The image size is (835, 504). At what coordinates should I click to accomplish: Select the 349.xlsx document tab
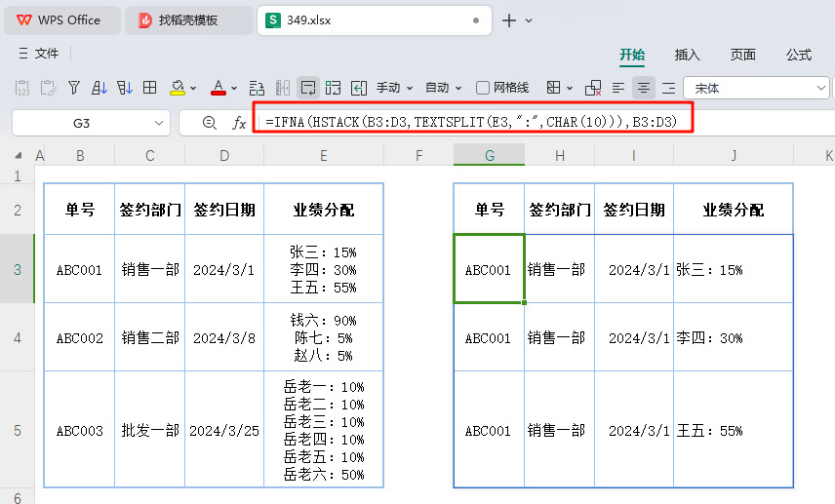[374, 20]
